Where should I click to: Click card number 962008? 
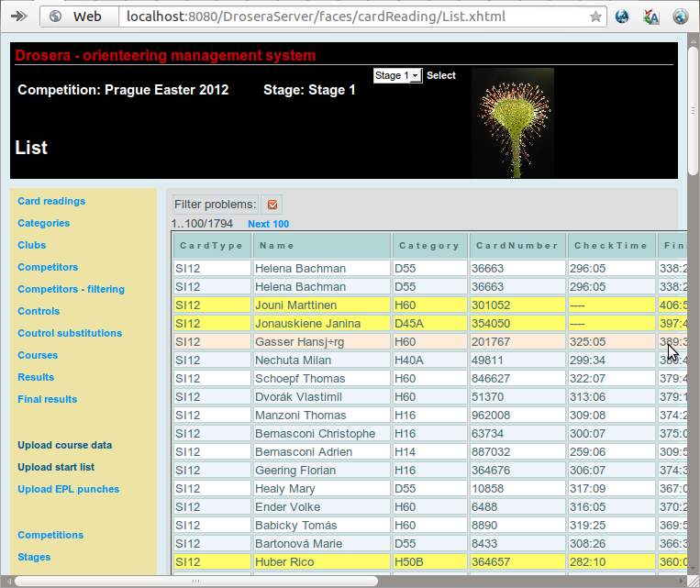517,416
